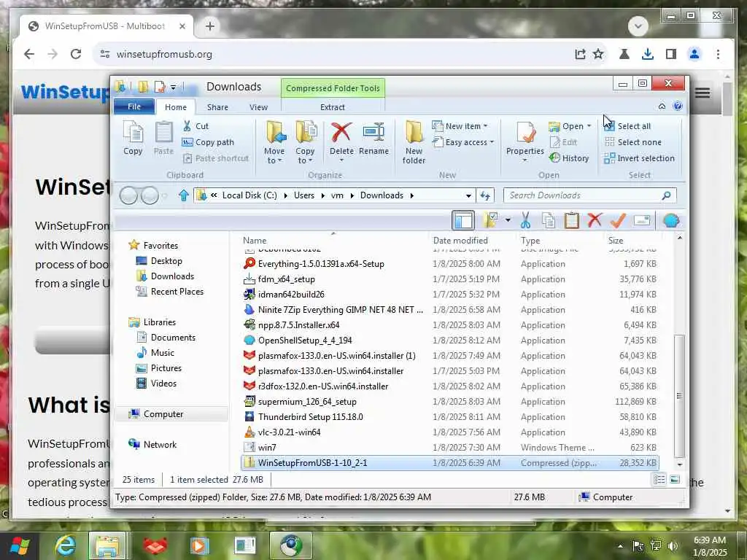Open the Windows Start button

coord(20,546)
